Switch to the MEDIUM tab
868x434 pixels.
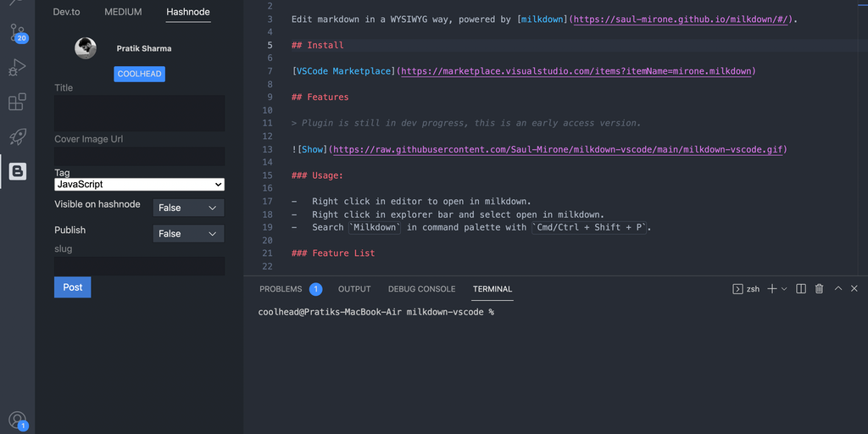[123, 12]
